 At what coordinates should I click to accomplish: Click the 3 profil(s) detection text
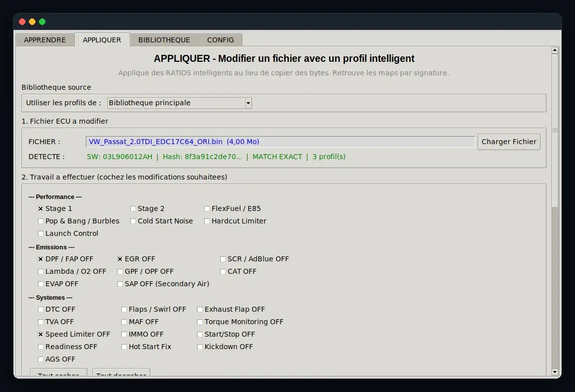329,157
